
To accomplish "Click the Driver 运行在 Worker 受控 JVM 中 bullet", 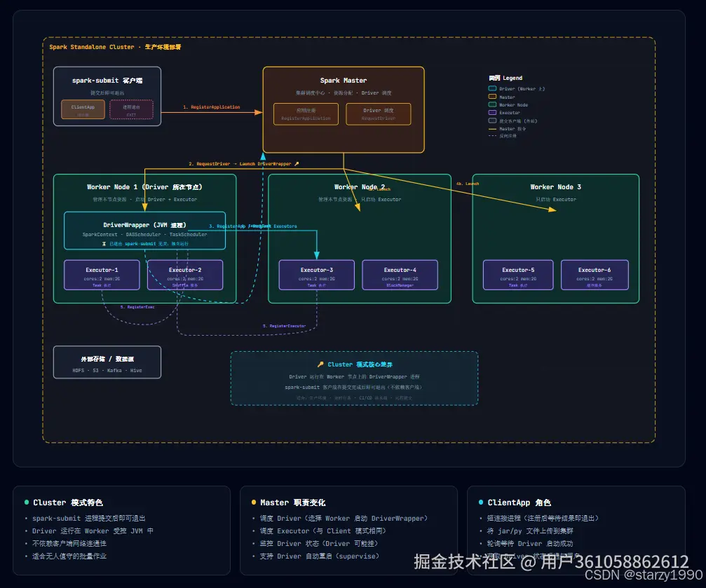I will click(x=93, y=531).
